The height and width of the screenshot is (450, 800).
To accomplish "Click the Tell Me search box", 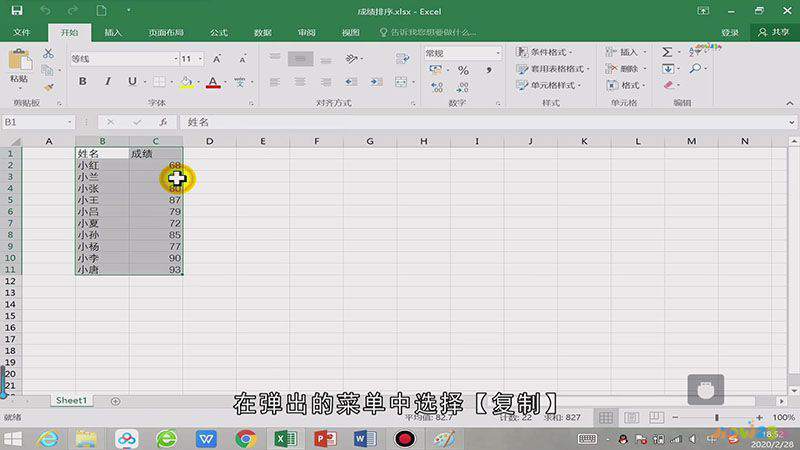I will pyautogui.click(x=429, y=32).
